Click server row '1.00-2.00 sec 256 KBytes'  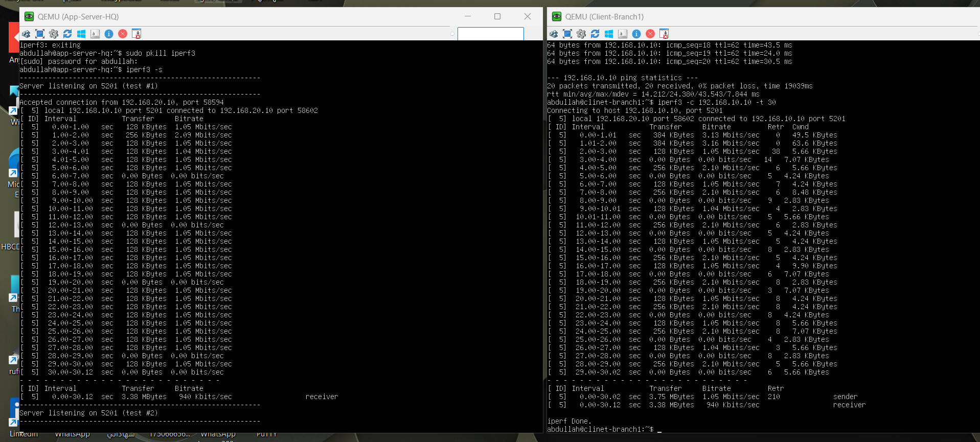click(x=126, y=135)
